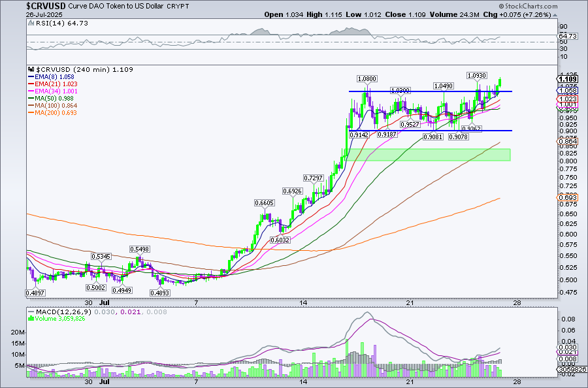The width and height of the screenshot is (588, 388).
Task: Click the 0.6032 price label
Action: point(280,240)
